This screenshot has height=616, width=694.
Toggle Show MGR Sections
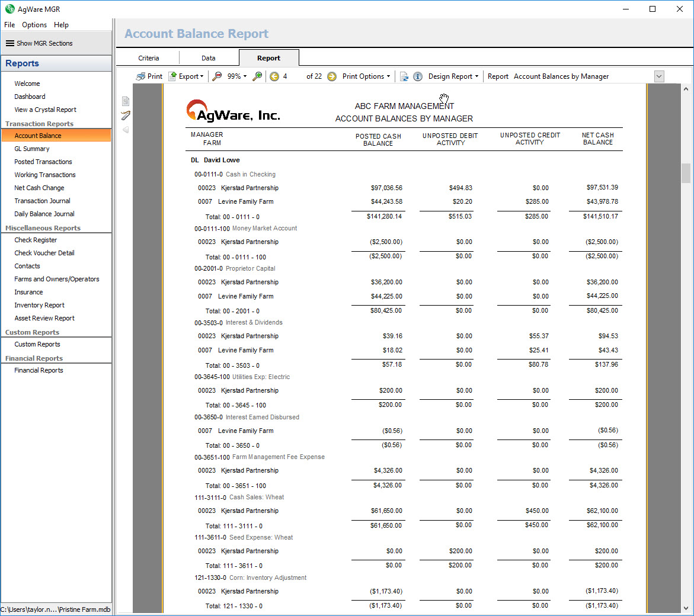(x=39, y=43)
